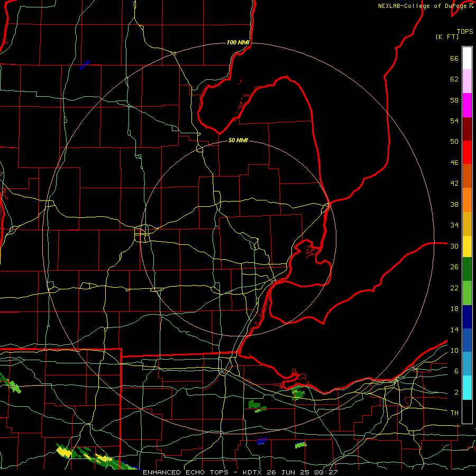Click the "6" legend value
The image size is (476, 476).
tap(456, 371)
